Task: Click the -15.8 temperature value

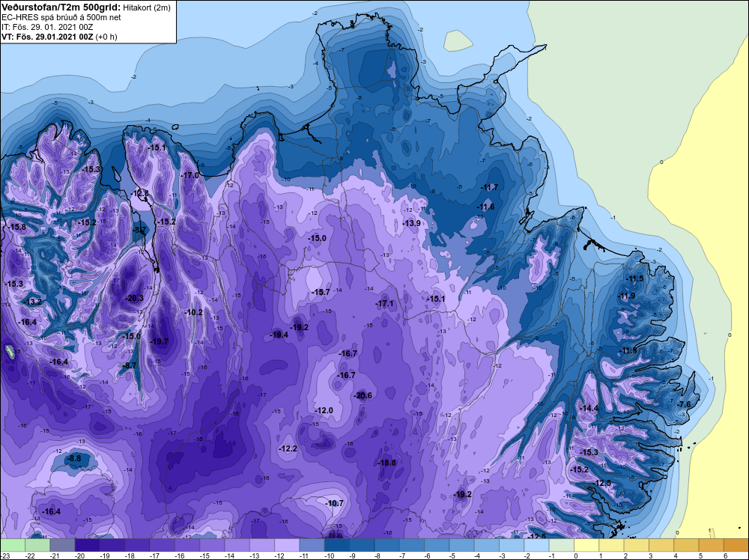Action: coord(17,228)
